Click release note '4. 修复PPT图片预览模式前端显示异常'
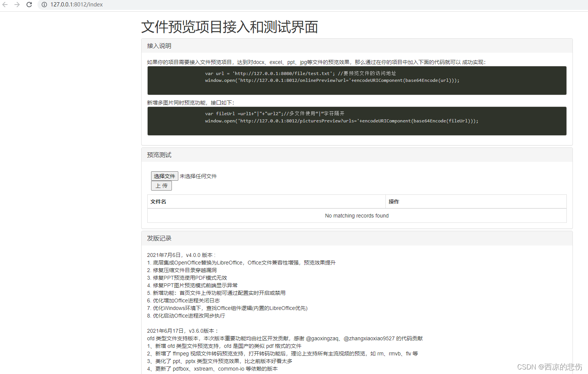 pyautogui.click(x=192, y=285)
